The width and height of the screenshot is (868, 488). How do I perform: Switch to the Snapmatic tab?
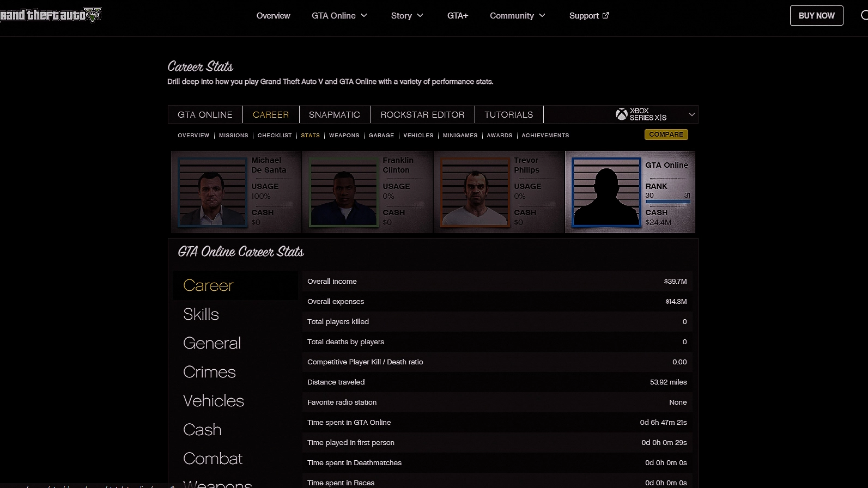click(335, 114)
